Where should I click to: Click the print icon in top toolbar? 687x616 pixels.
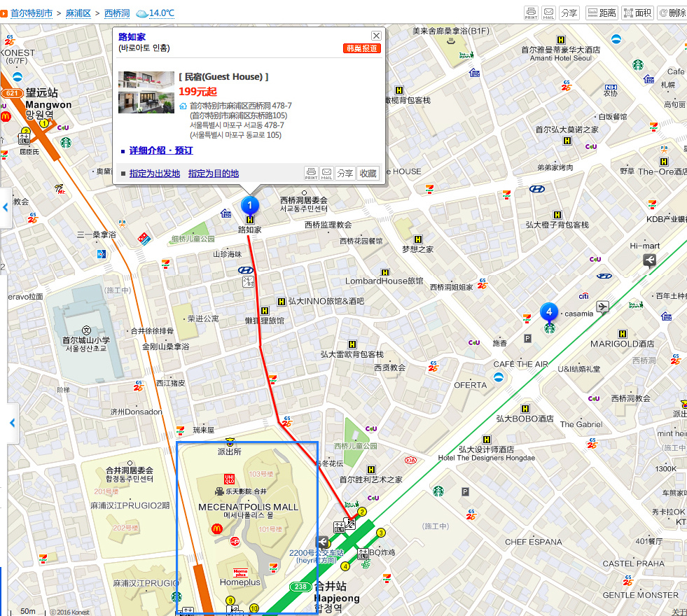coord(531,13)
